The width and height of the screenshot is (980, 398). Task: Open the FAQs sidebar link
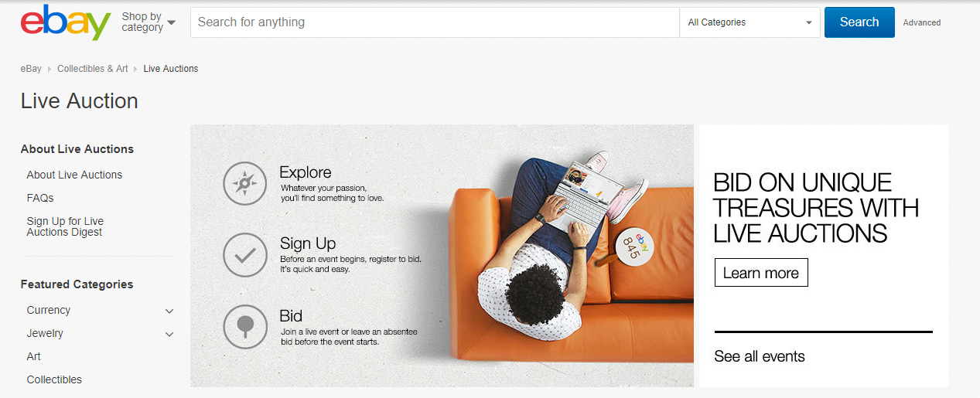tap(40, 198)
